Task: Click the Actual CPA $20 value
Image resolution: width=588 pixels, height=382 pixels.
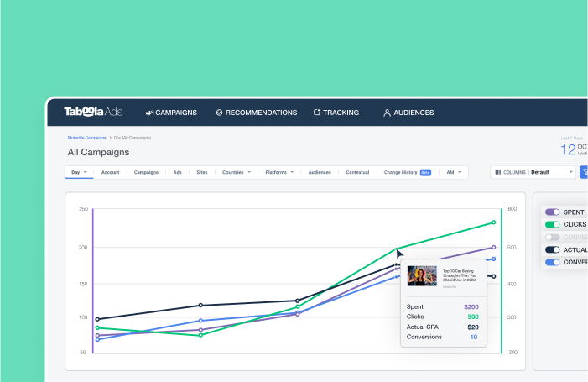Action: [x=473, y=327]
